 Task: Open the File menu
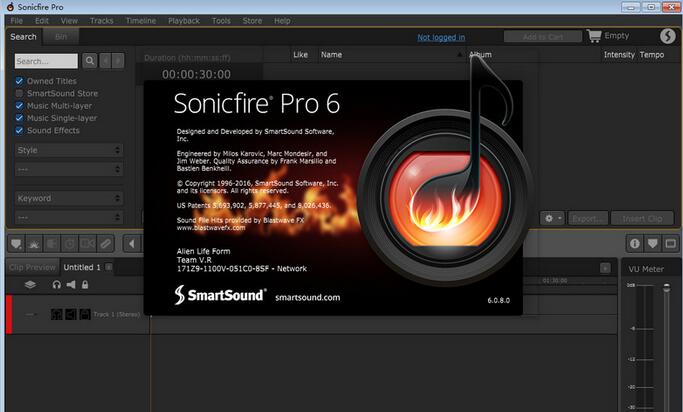(x=17, y=20)
